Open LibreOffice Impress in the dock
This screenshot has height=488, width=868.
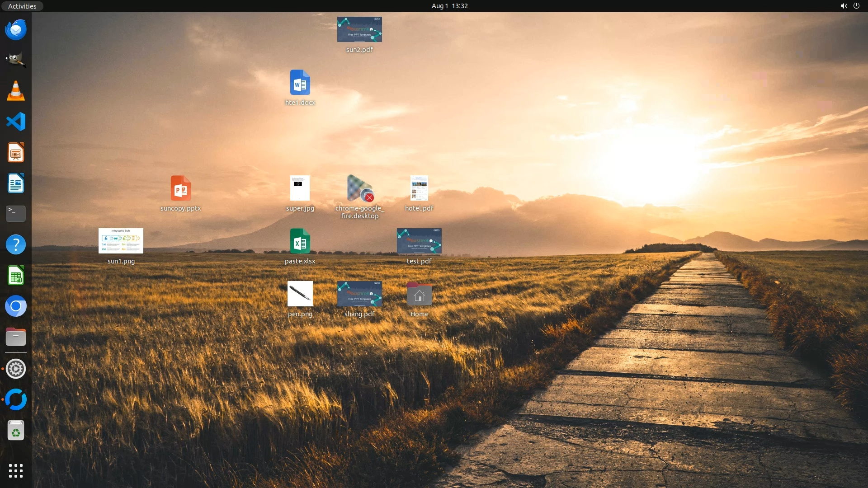[x=16, y=153]
